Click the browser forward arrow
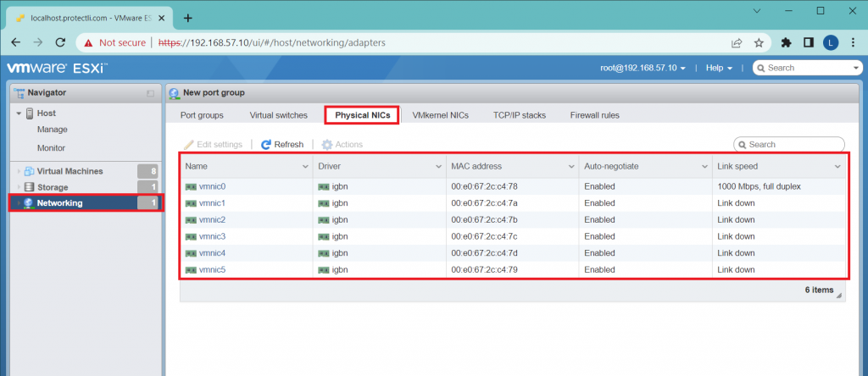The height and width of the screenshot is (376, 868). tap(38, 42)
